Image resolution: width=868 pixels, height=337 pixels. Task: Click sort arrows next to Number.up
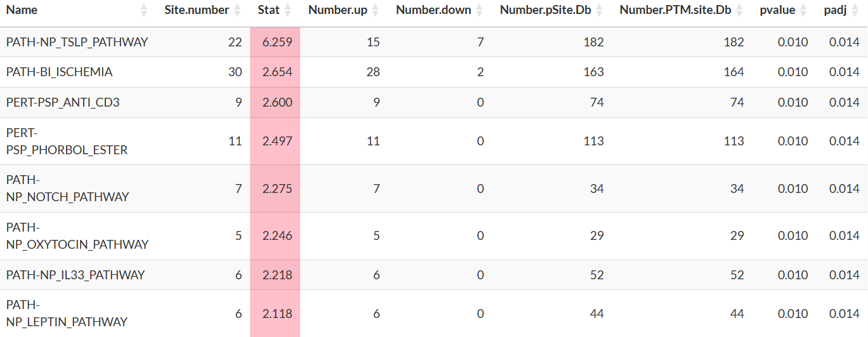(375, 10)
